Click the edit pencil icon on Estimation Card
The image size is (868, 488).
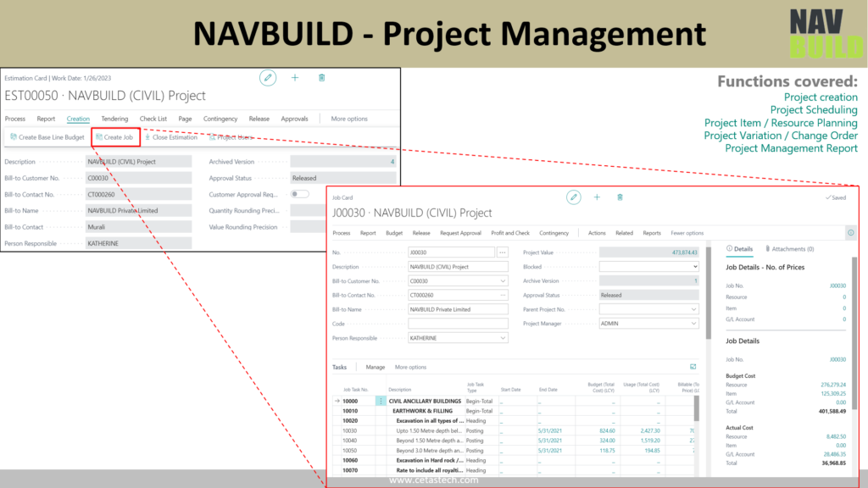pos(268,78)
